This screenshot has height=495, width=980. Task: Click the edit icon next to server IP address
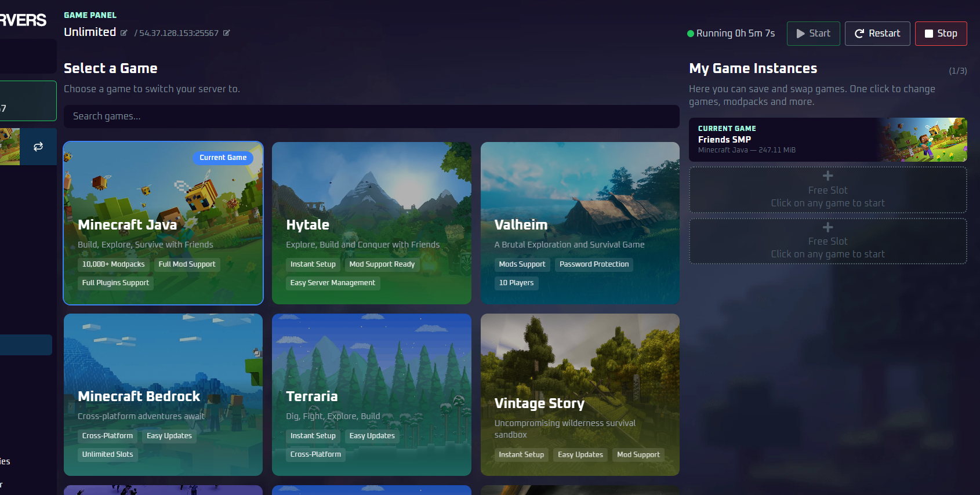[227, 33]
